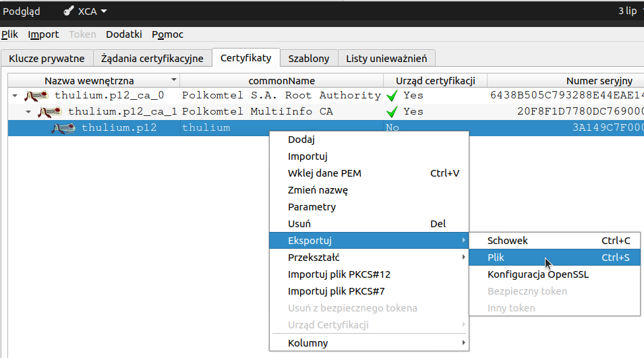Click the Podgląd label in top bar
The height and width of the screenshot is (358, 644).
(x=22, y=11)
